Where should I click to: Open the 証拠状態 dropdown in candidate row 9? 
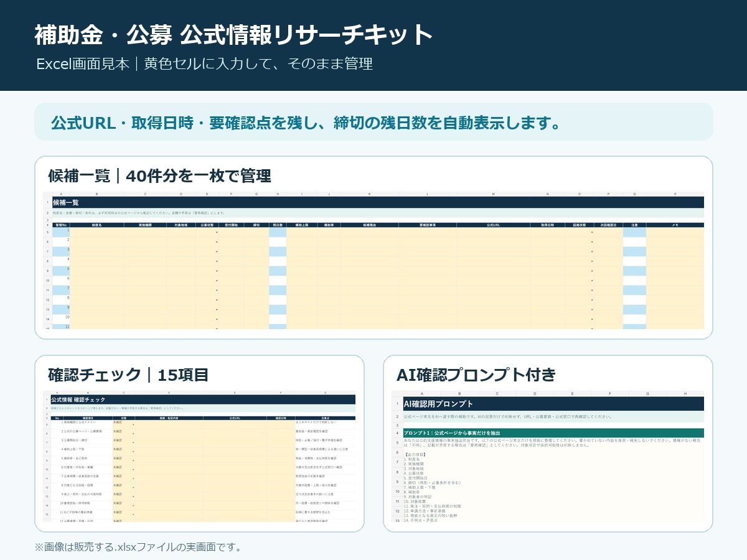pyautogui.click(x=592, y=309)
